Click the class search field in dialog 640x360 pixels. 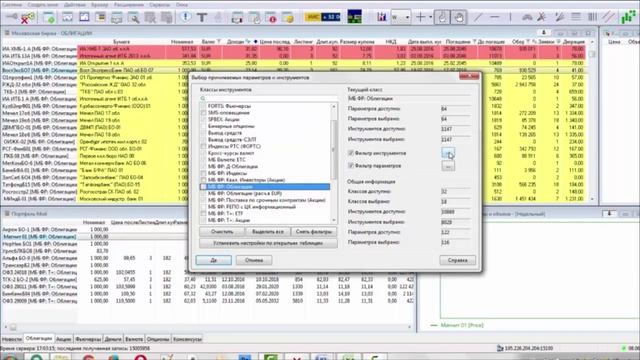point(268,98)
